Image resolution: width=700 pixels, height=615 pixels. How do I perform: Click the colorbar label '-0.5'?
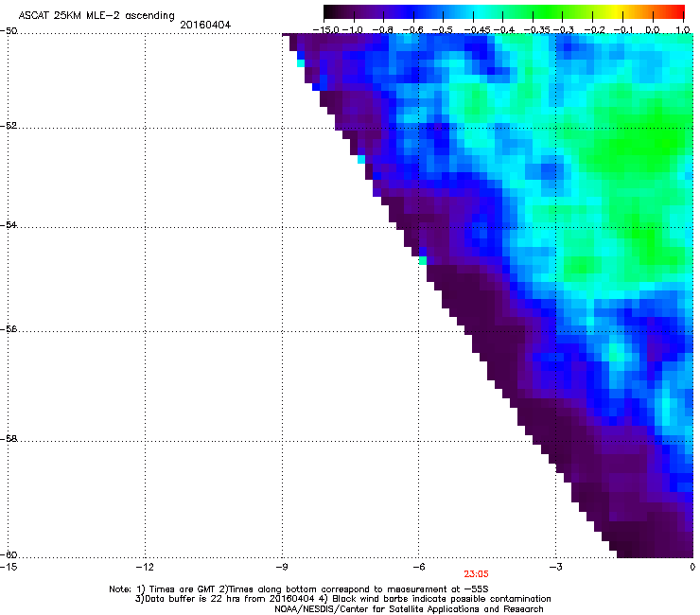tap(443, 29)
